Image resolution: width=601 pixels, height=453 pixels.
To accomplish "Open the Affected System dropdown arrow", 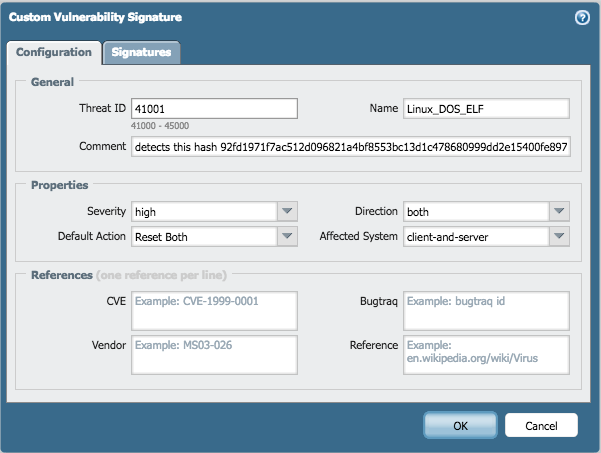I will pyautogui.click(x=558, y=236).
